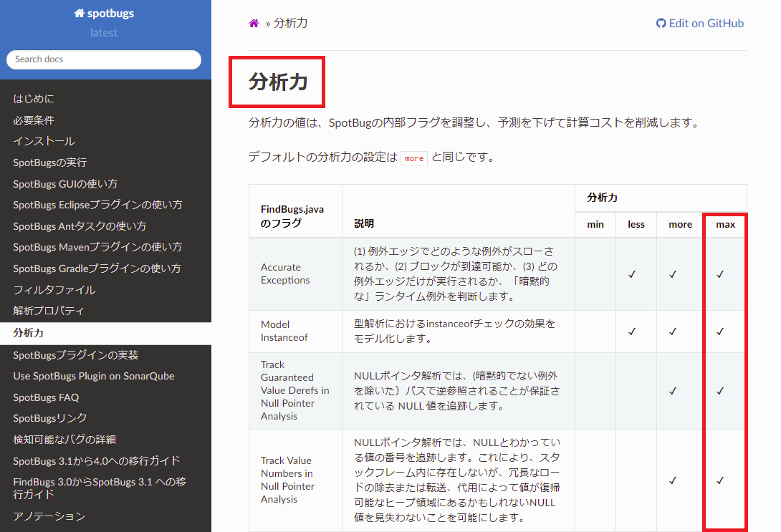
Task: Open FindBugs 3.0からSpotBugs 3.1 migration guide
Action: [x=100, y=488]
